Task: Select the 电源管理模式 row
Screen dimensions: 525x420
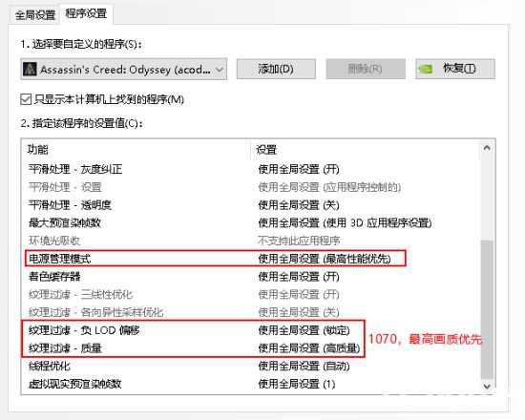Action: coord(251,259)
